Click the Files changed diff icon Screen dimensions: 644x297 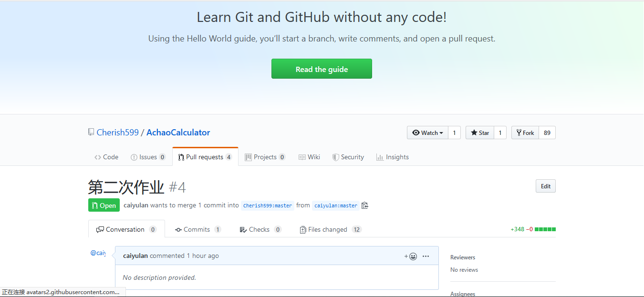click(303, 230)
